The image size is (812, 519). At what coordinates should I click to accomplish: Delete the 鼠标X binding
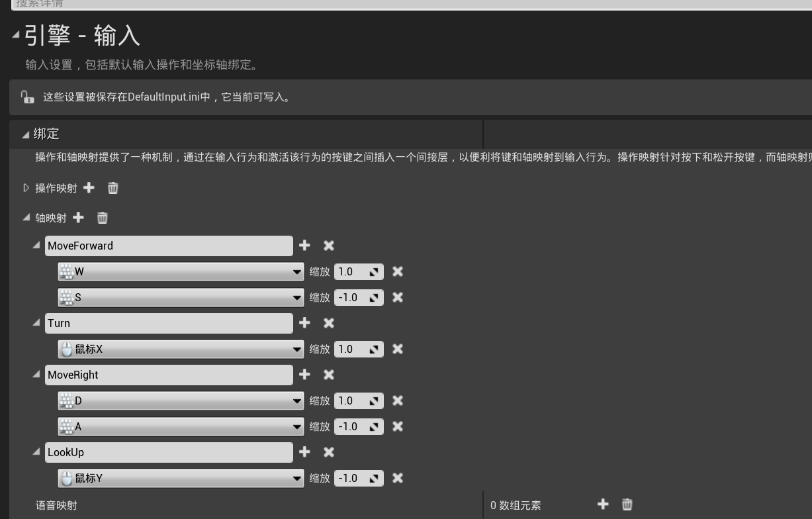[398, 349]
